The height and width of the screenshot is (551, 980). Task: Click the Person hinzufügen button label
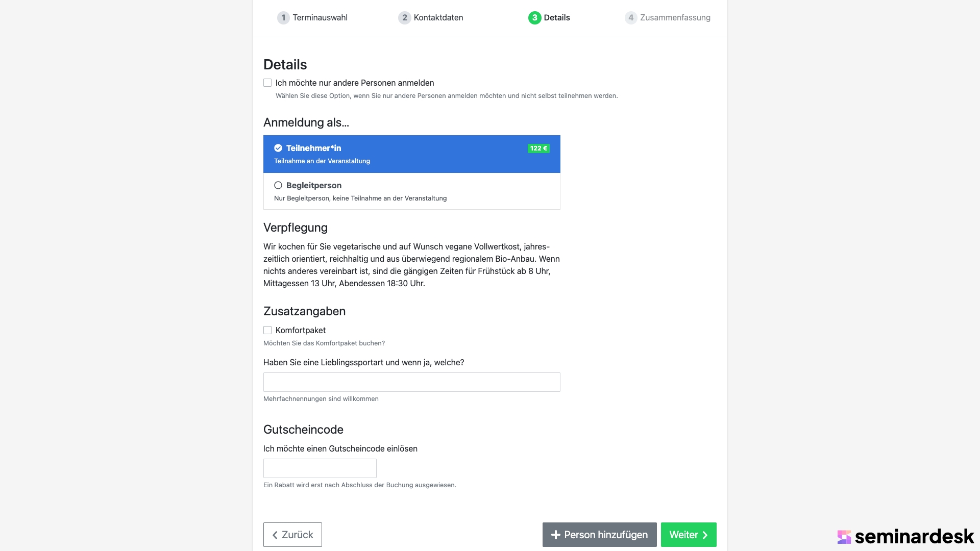tap(606, 535)
